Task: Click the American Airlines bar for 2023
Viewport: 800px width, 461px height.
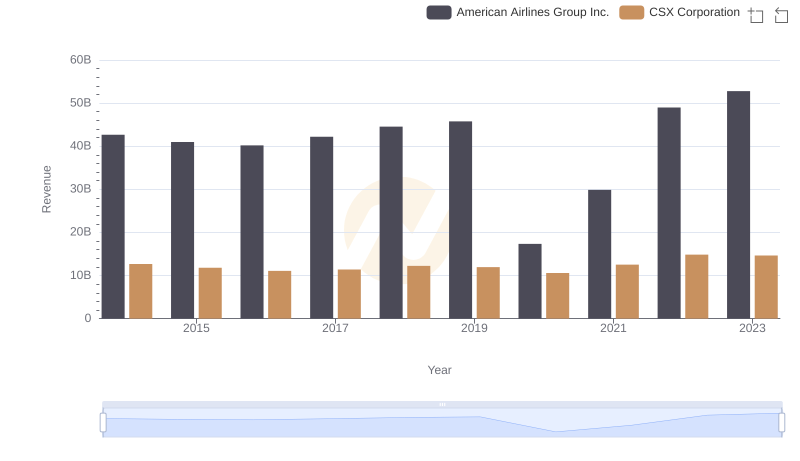Action: [x=738, y=204]
